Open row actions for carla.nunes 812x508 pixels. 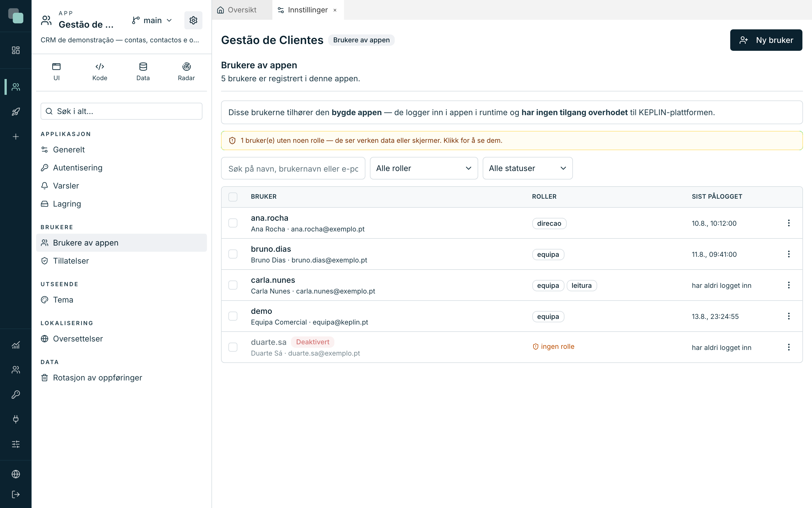click(x=789, y=285)
